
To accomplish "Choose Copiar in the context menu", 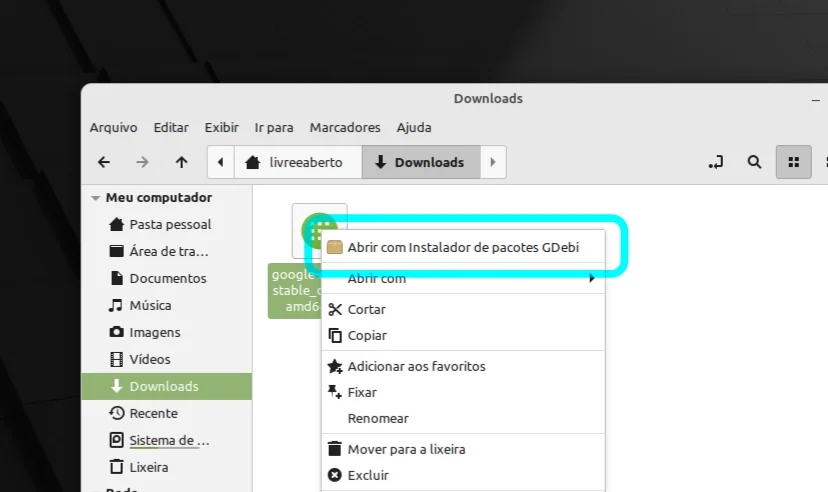I will [463, 335].
